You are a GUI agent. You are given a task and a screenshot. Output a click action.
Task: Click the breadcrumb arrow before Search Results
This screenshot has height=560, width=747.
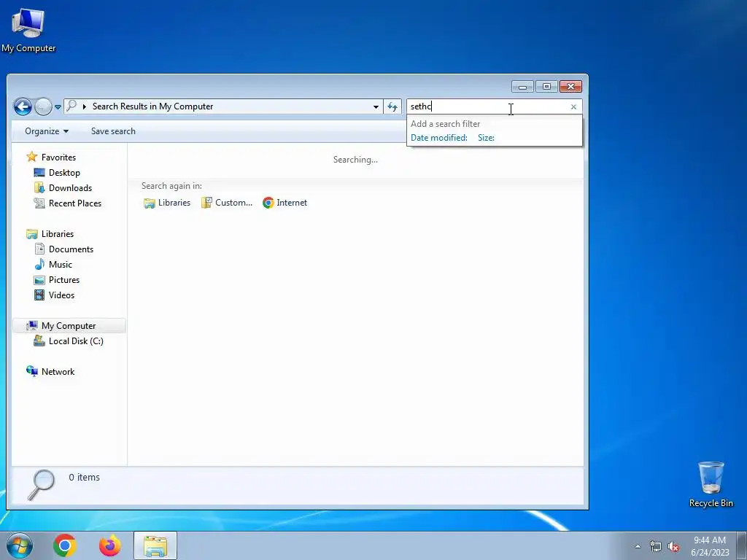(x=85, y=106)
